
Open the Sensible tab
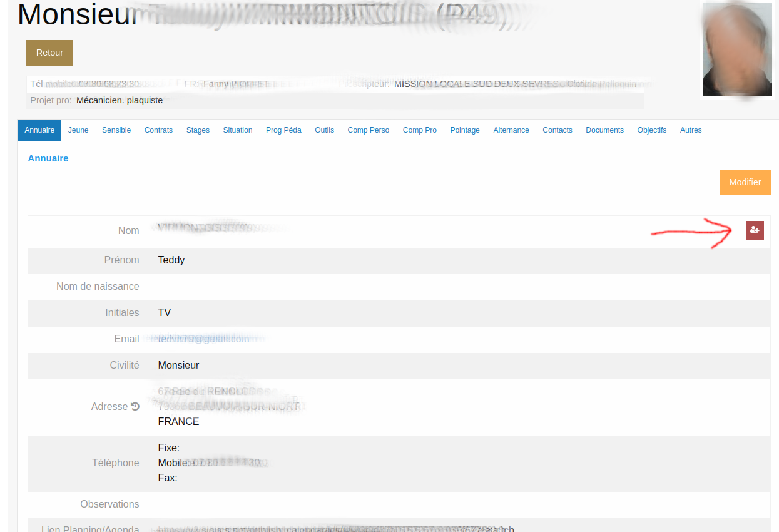tap(116, 130)
